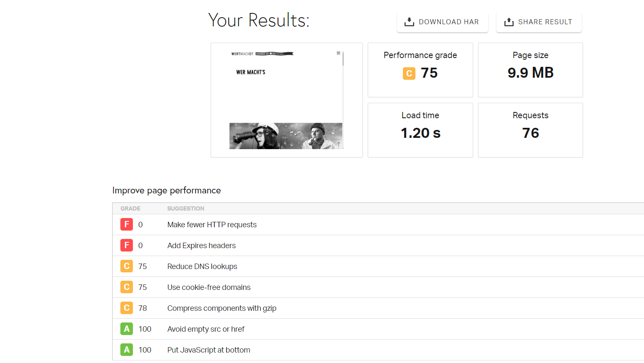Click C badge for Compress components with gzip
The width and height of the screenshot is (644, 363).
127,308
